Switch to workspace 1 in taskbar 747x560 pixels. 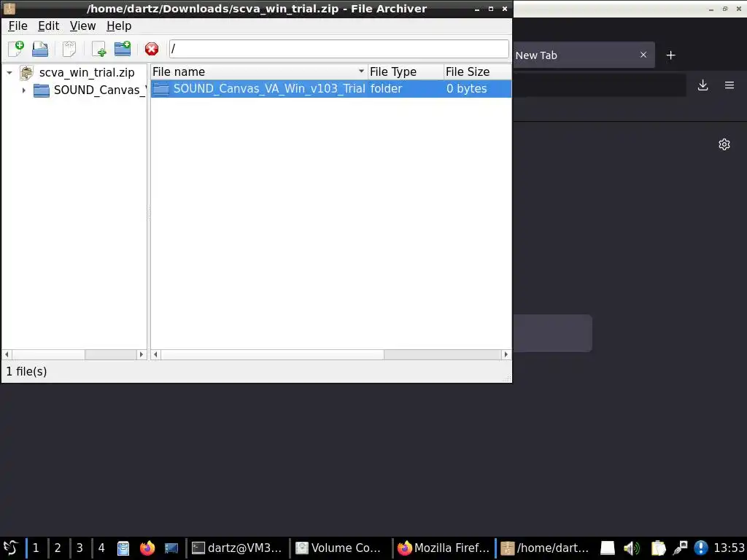[36, 548]
